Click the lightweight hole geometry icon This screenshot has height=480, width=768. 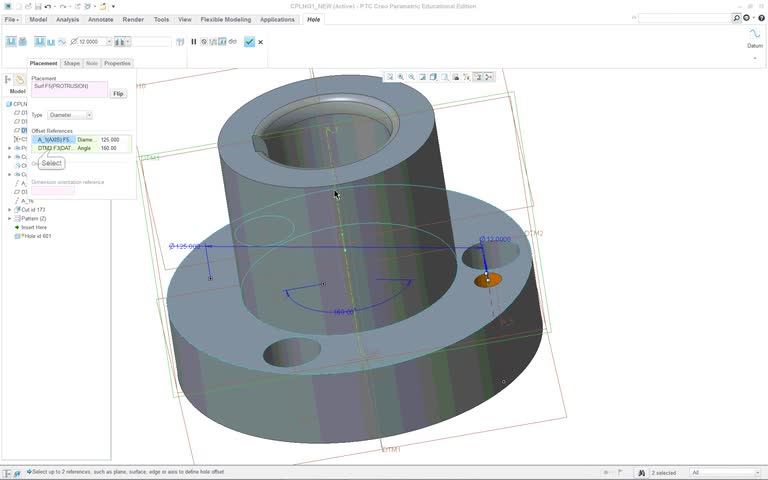coord(180,42)
